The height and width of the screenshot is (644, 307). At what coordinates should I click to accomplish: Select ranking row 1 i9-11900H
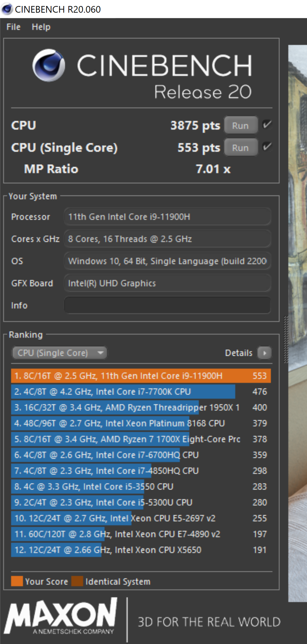tap(141, 376)
